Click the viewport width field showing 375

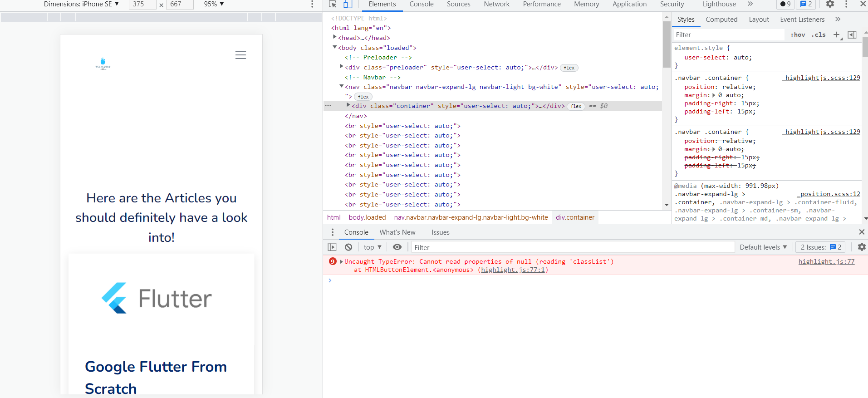tap(142, 4)
